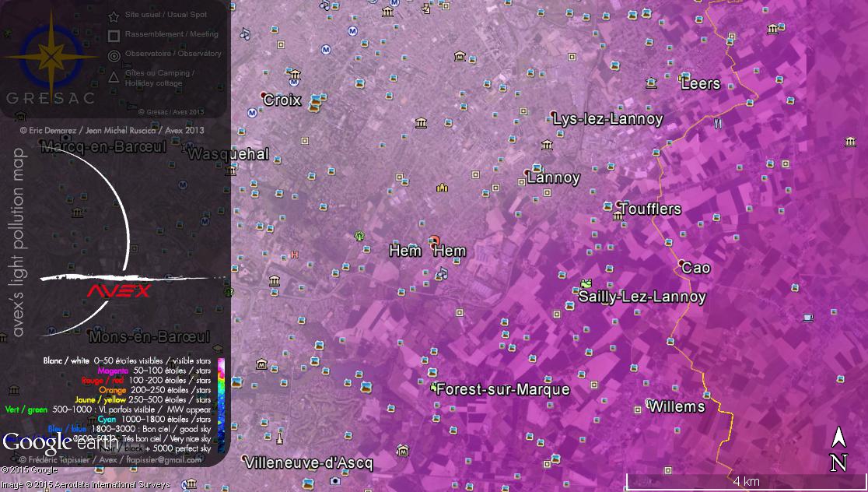Click the red place marker above Hem
This screenshot has width=868, height=492.
[x=435, y=241]
